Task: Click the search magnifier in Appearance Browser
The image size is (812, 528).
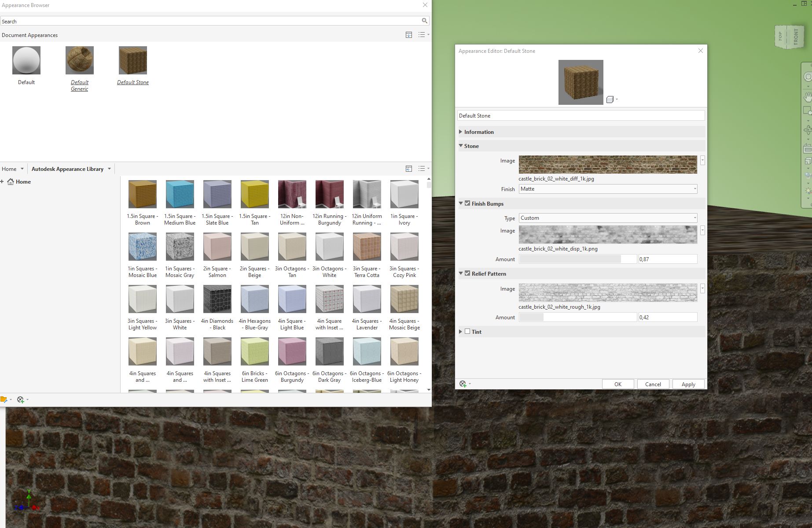Action: (x=424, y=21)
